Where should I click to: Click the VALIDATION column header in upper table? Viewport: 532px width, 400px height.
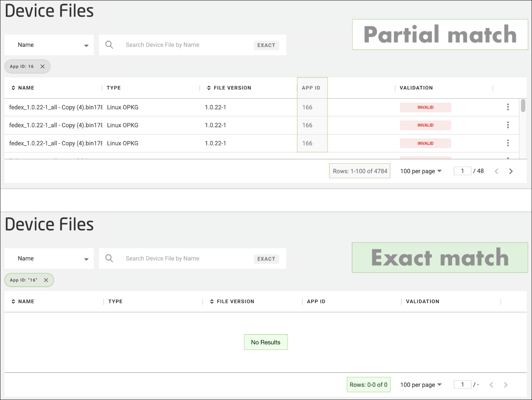(x=416, y=88)
